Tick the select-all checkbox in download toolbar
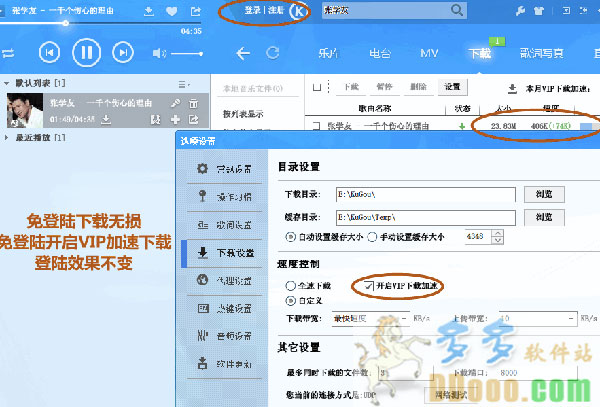 [x=317, y=87]
